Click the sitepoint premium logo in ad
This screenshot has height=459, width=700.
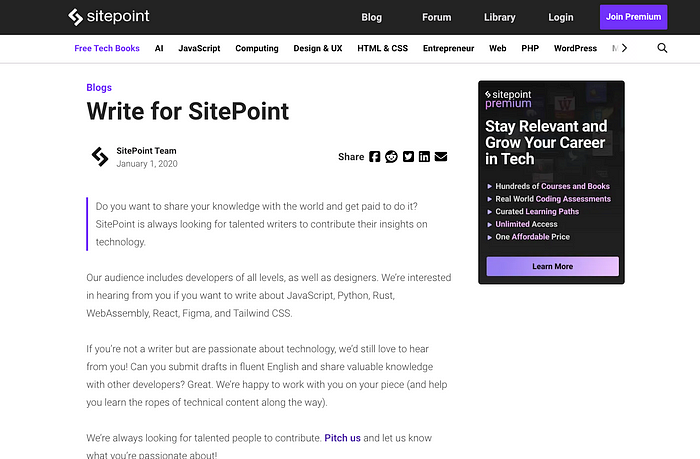pyautogui.click(x=508, y=99)
